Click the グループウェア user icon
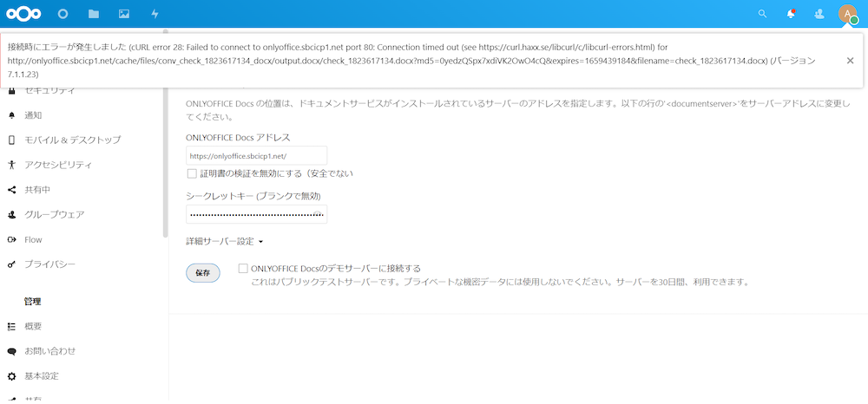868x404 pixels. pos(11,214)
